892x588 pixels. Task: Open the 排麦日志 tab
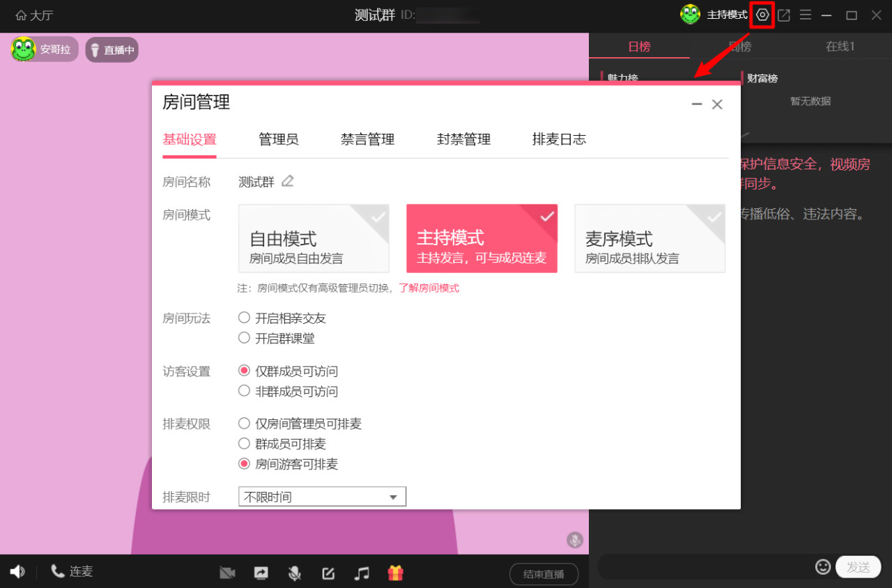(559, 139)
